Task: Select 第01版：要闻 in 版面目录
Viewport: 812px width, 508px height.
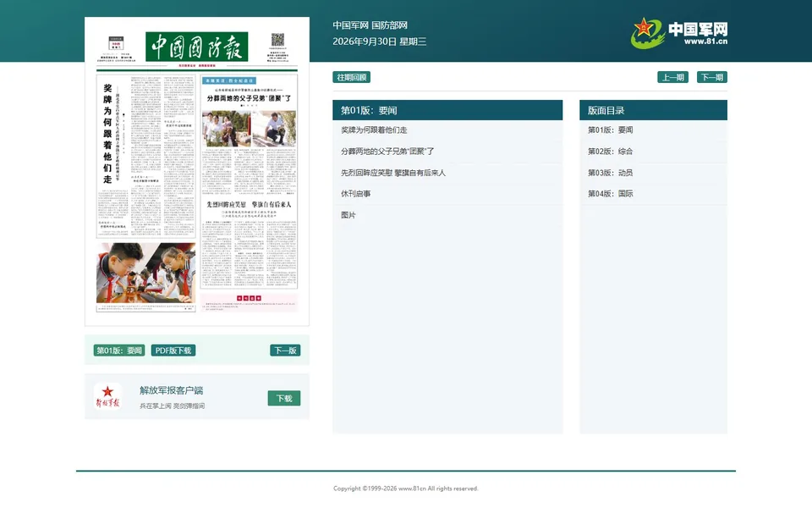Action: 610,130
